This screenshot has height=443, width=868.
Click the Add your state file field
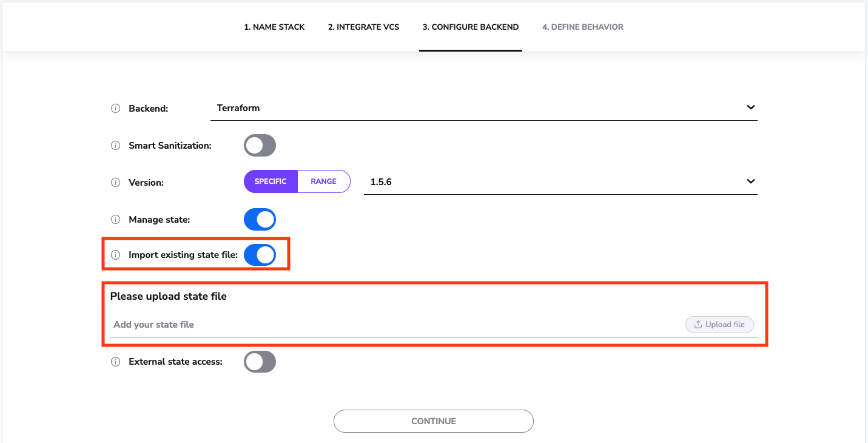tap(394, 325)
